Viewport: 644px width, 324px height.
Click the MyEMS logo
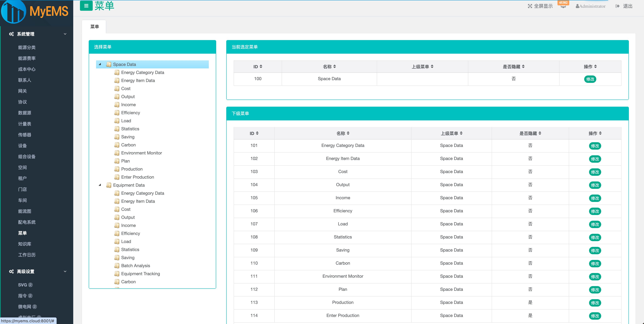[35, 11]
